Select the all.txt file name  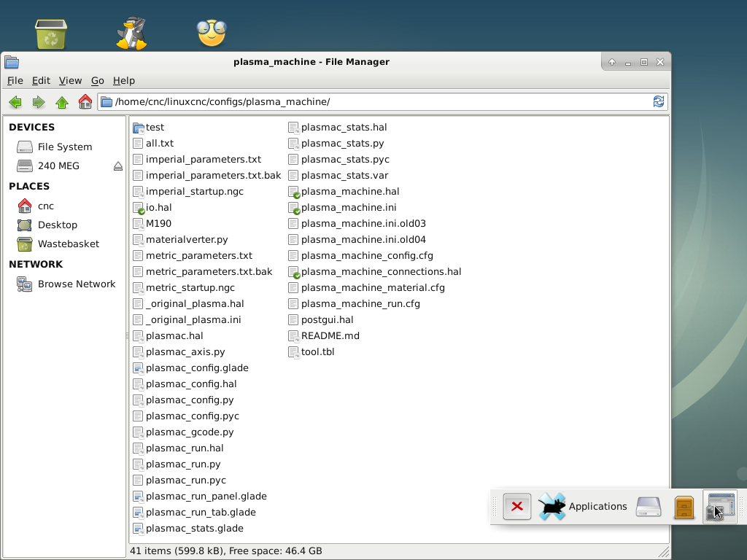click(160, 144)
